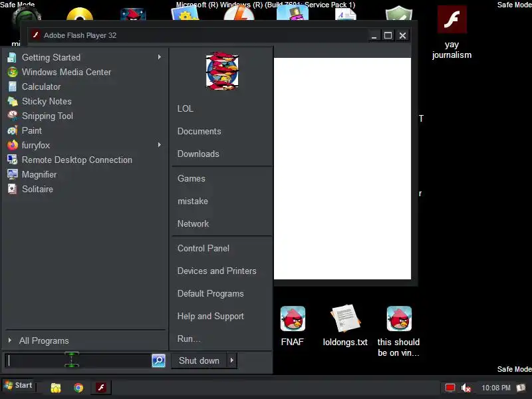Viewport: 532px width, 399px height.
Task: Click the Getting Started icon
Action: coord(12,57)
